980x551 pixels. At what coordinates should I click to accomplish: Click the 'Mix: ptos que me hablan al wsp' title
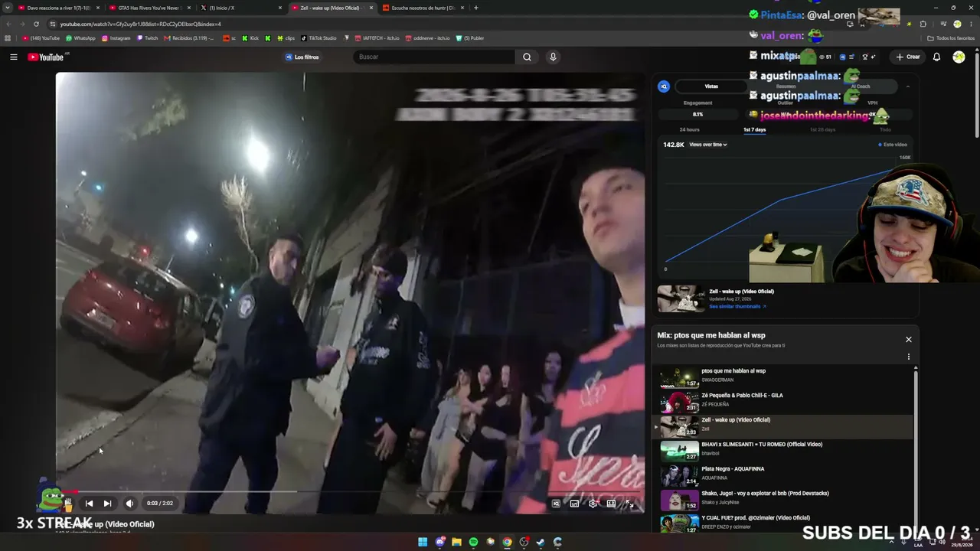(711, 335)
